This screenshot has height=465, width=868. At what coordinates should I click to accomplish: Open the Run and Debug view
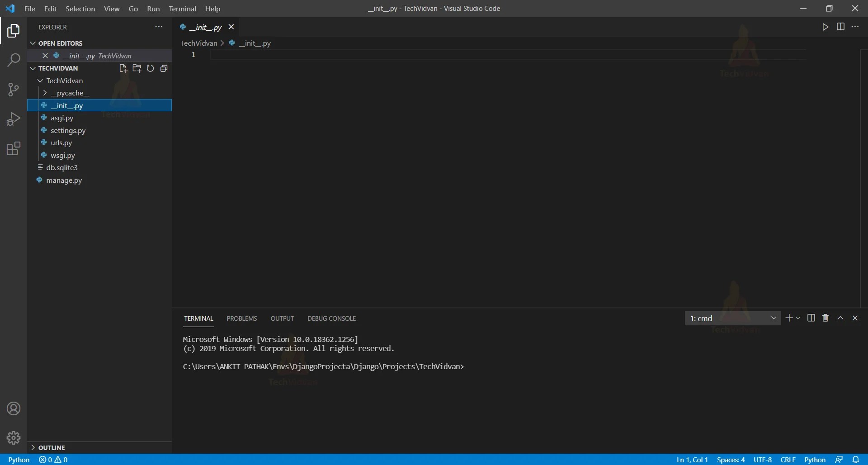click(14, 119)
